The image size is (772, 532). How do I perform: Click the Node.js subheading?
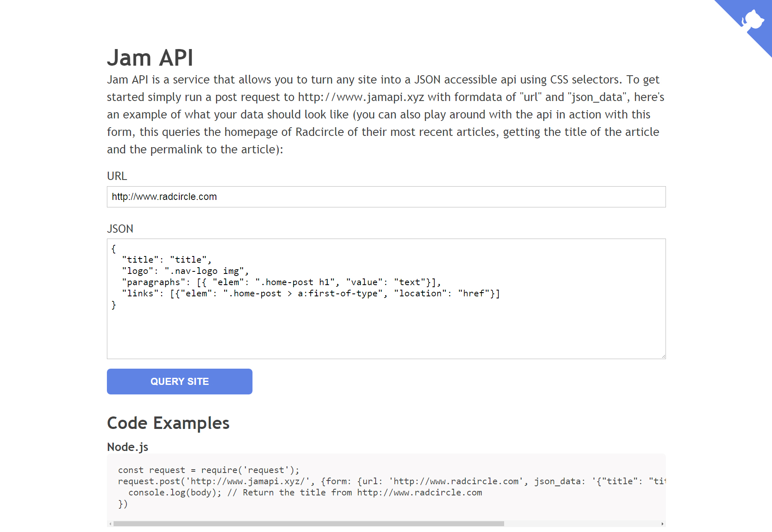[127, 447]
